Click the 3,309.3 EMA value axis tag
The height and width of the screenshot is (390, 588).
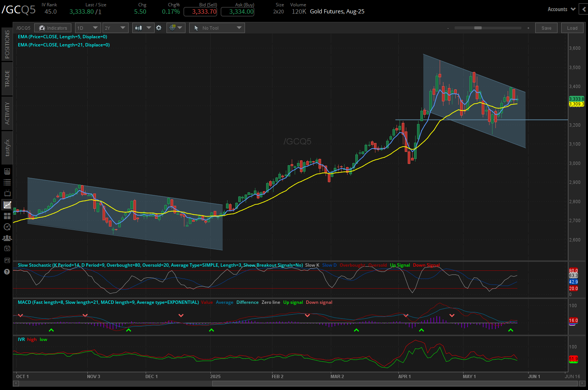click(576, 104)
